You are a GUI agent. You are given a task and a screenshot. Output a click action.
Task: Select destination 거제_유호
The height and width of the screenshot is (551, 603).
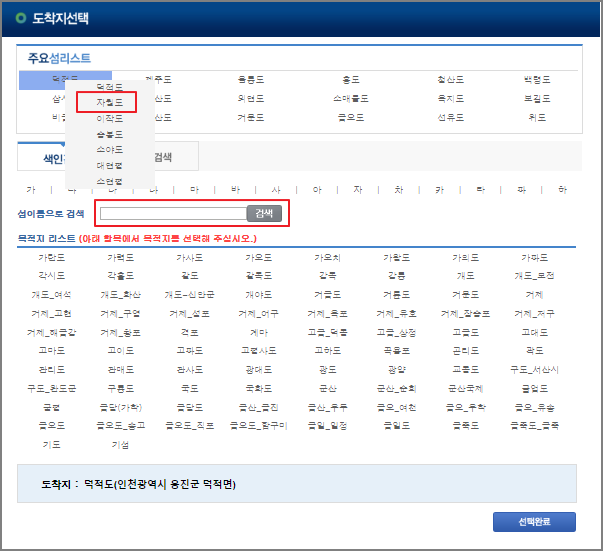click(396, 314)
